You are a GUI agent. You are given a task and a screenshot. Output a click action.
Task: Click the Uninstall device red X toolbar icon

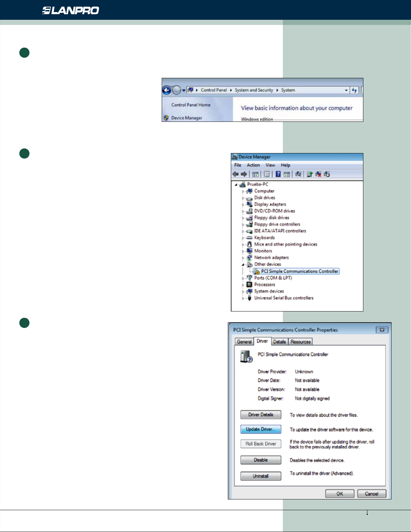(318, 174)
